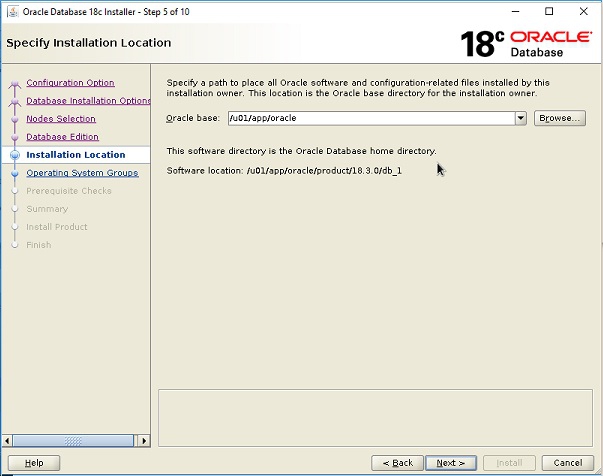Click the message area at the bottom

pos(375,418)
